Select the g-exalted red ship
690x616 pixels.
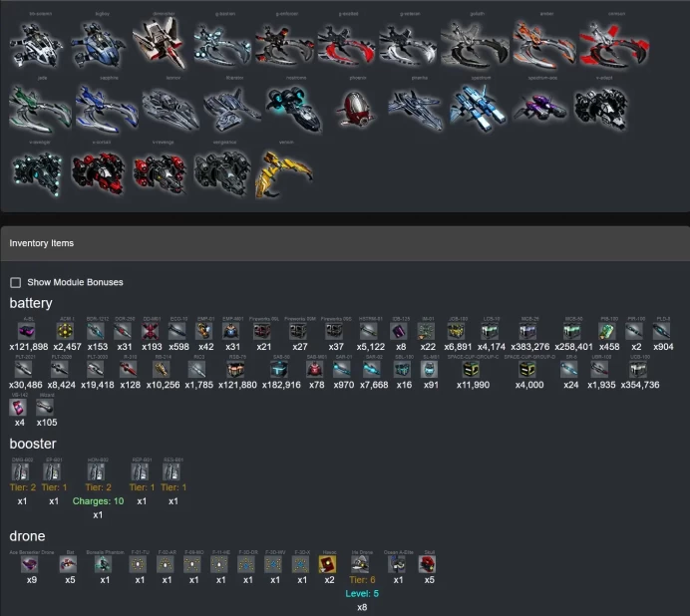point(346,45)
